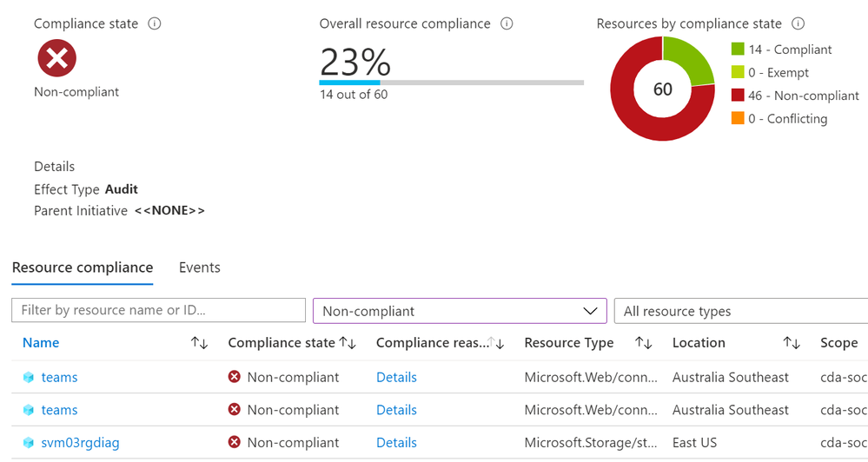Screen dimensions: 868x462
Task: Sort by Compliance state column arrows
Action: tap(348, 343)
